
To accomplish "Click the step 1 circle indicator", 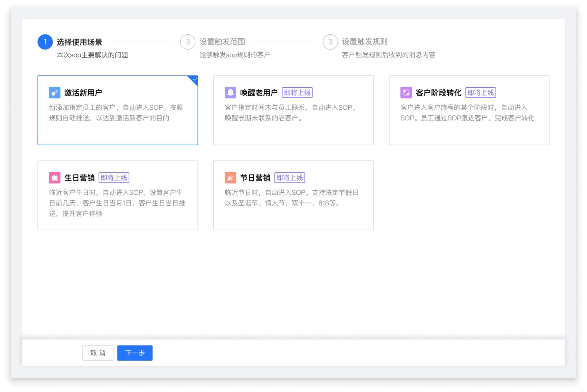I will pos(45,42).
